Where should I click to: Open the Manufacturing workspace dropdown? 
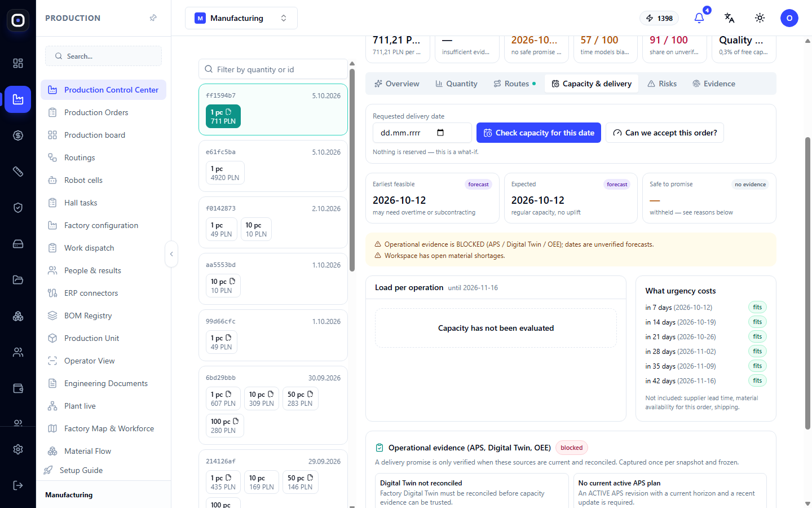point(241,18)
